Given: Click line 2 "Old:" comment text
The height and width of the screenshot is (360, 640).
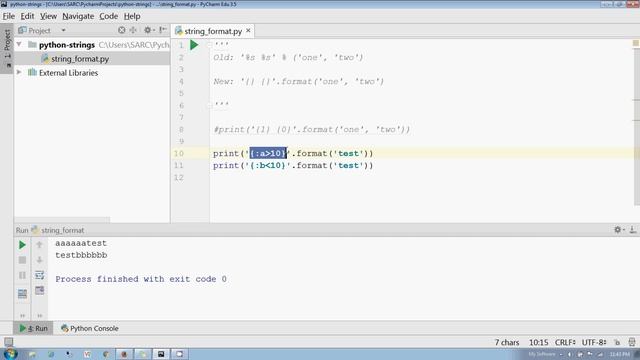Looking at the screenshot, I should pyautogui.click(x=288, y=58).
